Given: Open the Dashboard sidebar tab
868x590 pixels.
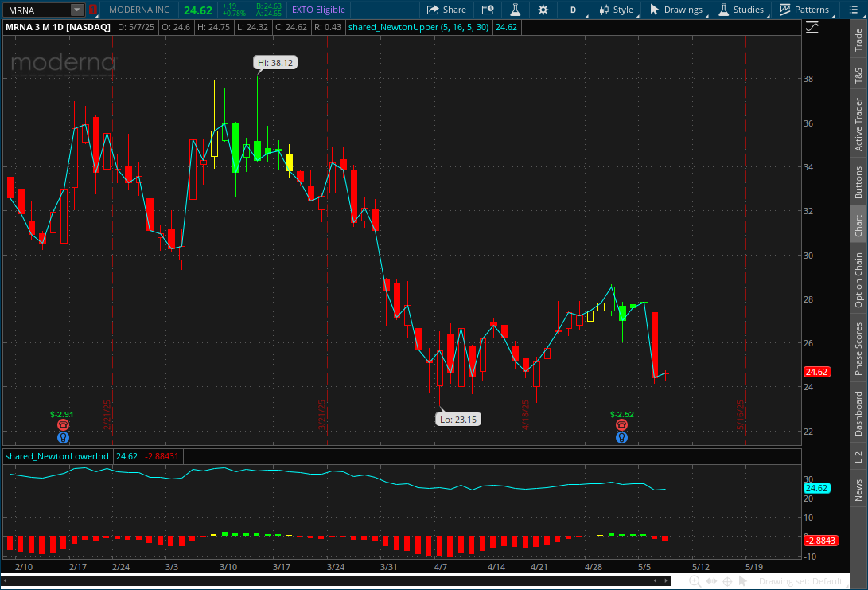Looking at the screenshot, I should (858, 413).
